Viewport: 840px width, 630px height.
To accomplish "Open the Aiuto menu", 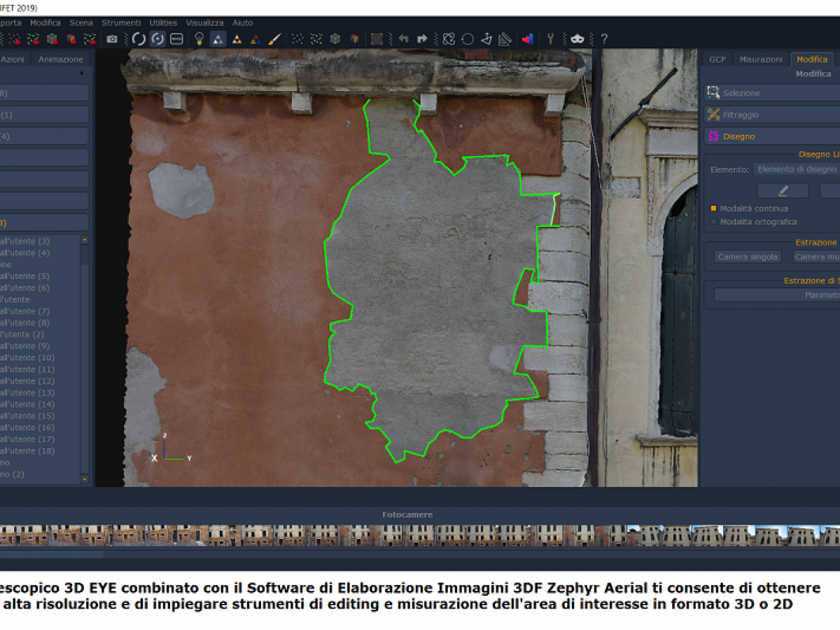I will (x=243, y=23).
